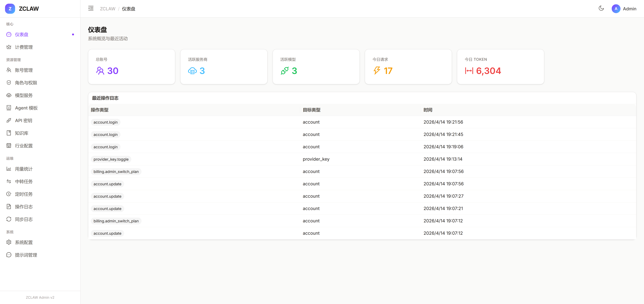Go to 用量统计 menu item

click(x=24, y=169)
